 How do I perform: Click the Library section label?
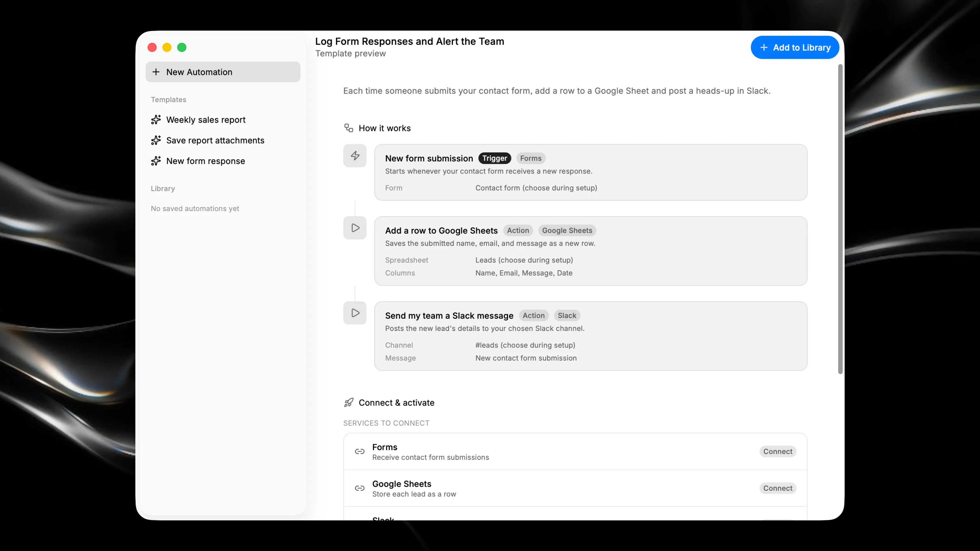pyautogui.click(x=163, y=189)
